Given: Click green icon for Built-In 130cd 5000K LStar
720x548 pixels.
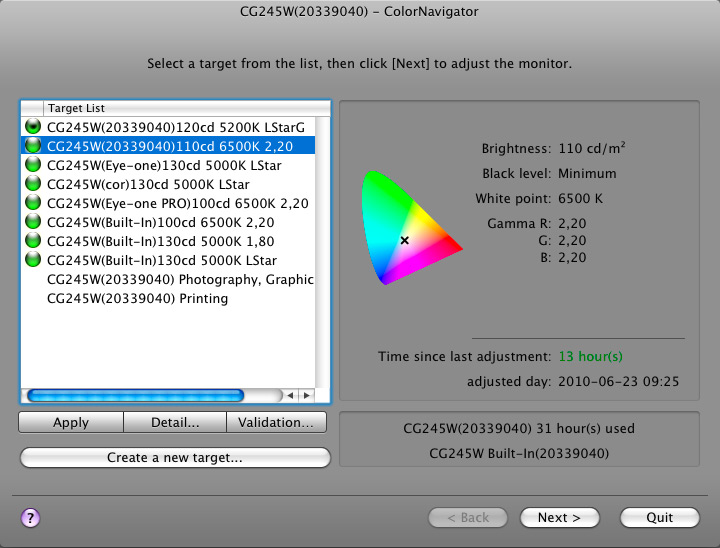Looking at the screenshot, I should tap(33, 260).
